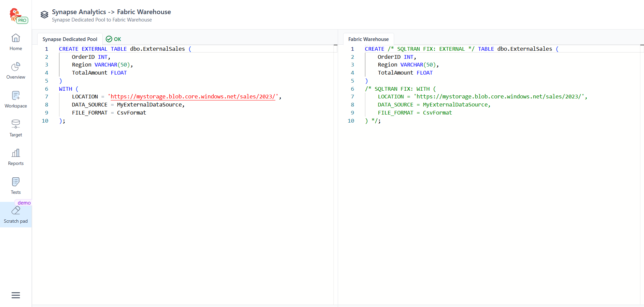Click CsvFormat in the source editor
Image resolution: width=644 pixels, height=307 pixels.
(131, 113)
